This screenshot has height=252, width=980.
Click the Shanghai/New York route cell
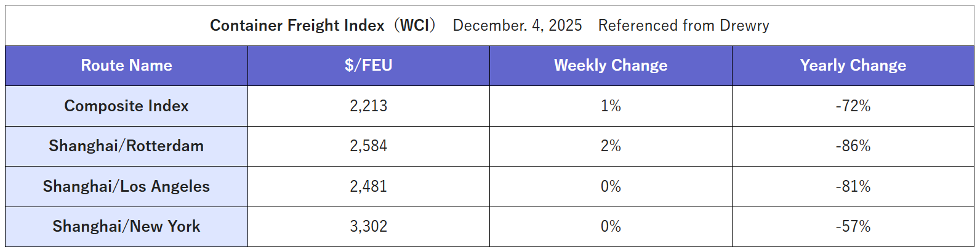coord(126,226)
